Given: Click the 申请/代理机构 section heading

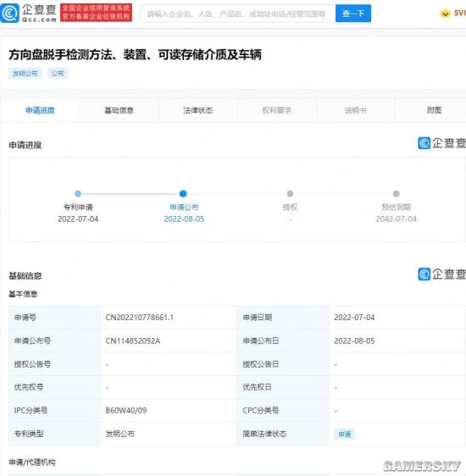Looking at the screenshot, I should (x=32, y=462).
